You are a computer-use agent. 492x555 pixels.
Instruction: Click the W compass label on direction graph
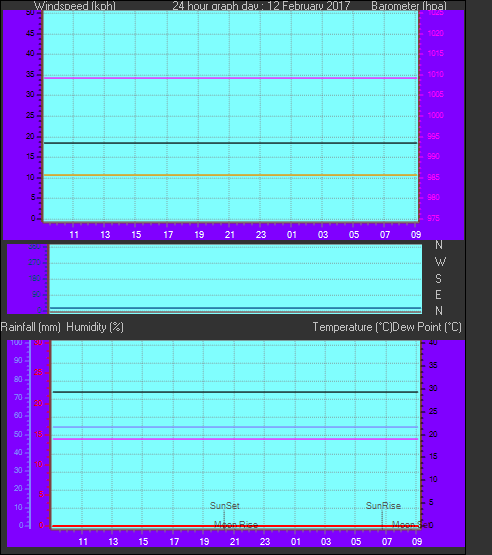coord(440,262)
